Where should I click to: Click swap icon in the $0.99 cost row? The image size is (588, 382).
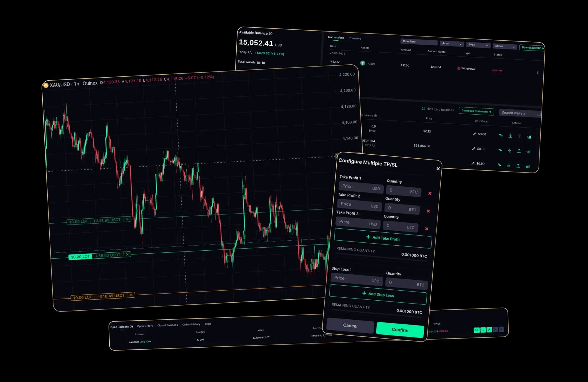click(499, 165)
